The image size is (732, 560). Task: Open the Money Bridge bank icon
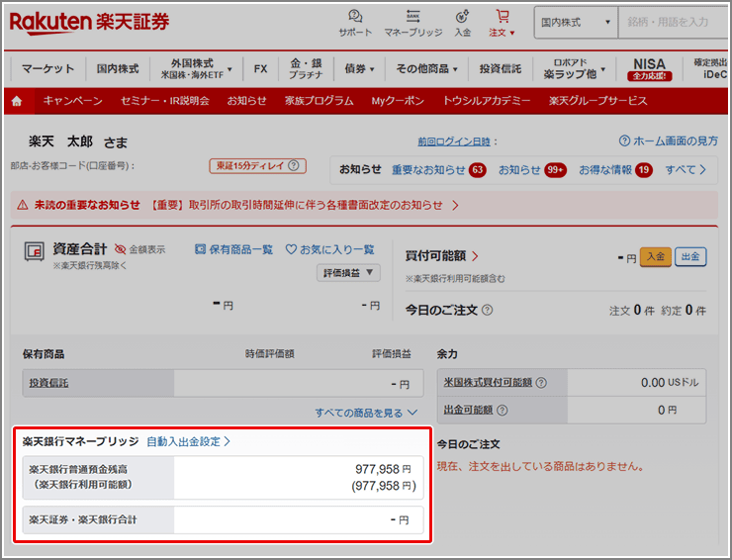[412, 17]
